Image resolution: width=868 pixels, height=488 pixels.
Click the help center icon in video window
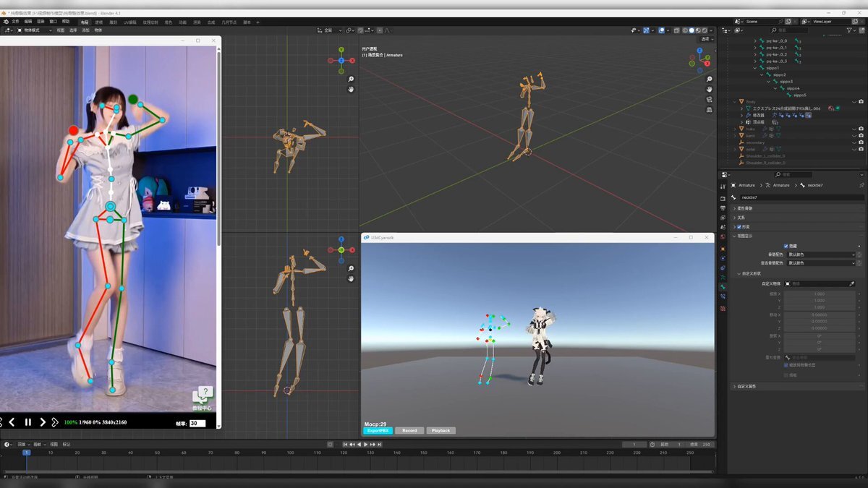203,395
